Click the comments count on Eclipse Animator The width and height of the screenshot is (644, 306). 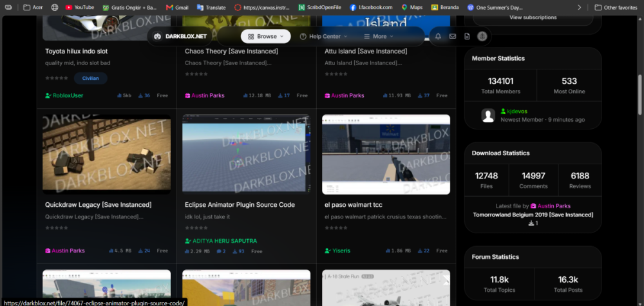pyautogui.click(x=221, y=251)
